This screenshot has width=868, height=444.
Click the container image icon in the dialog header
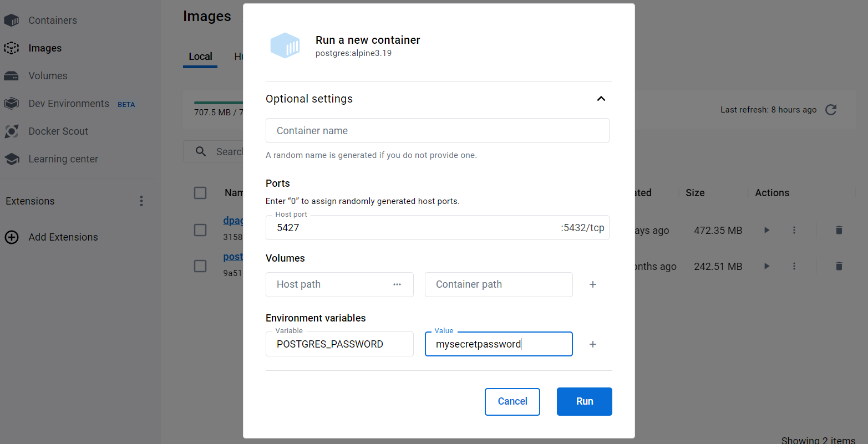point(285,45)
